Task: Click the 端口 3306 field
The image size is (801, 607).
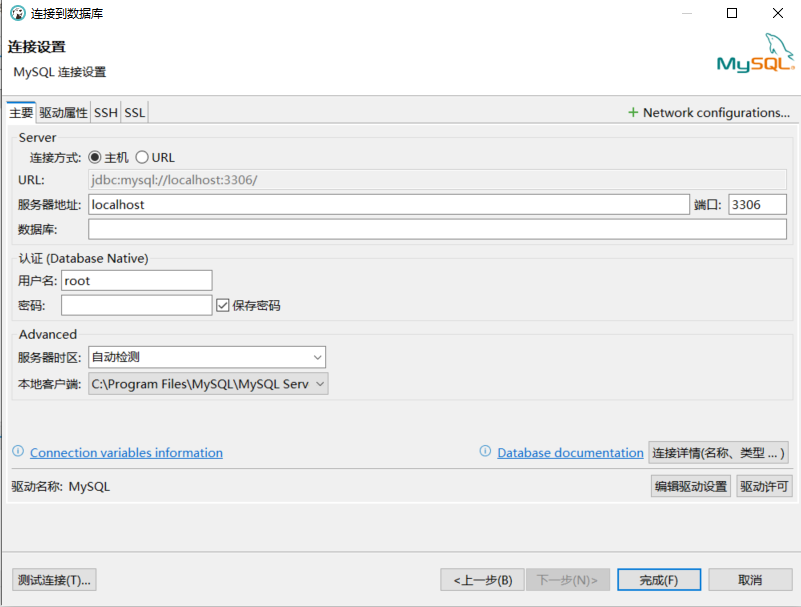Action: [757, 204]
